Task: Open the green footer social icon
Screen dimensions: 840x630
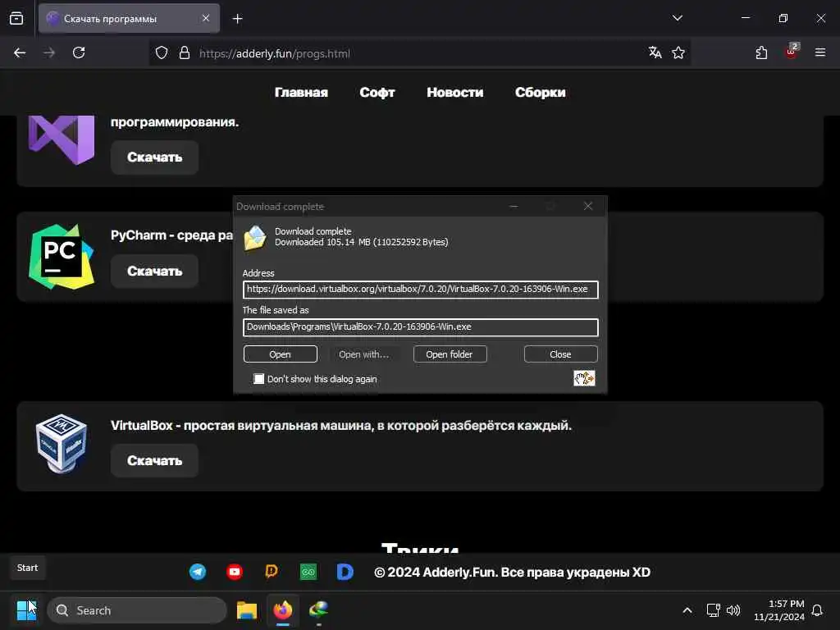Action: coord(308,572)
